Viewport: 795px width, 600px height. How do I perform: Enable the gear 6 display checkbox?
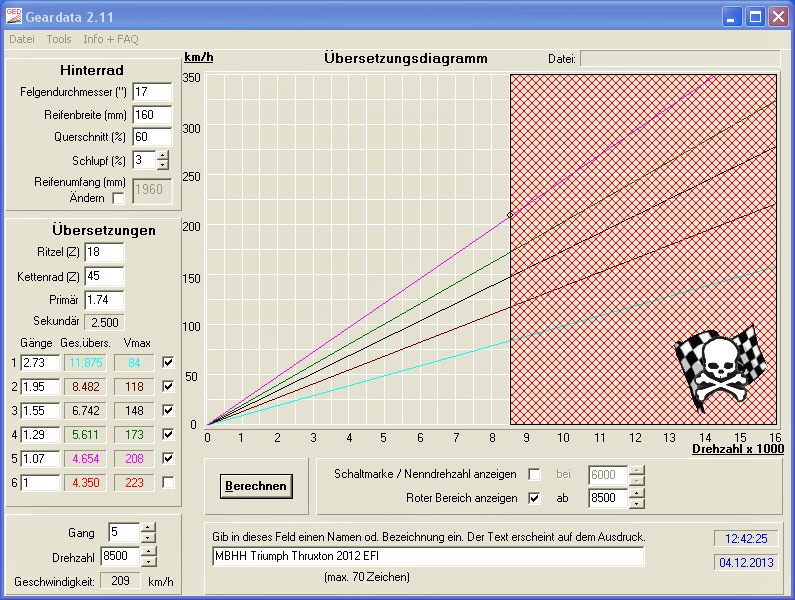point(168,482)
